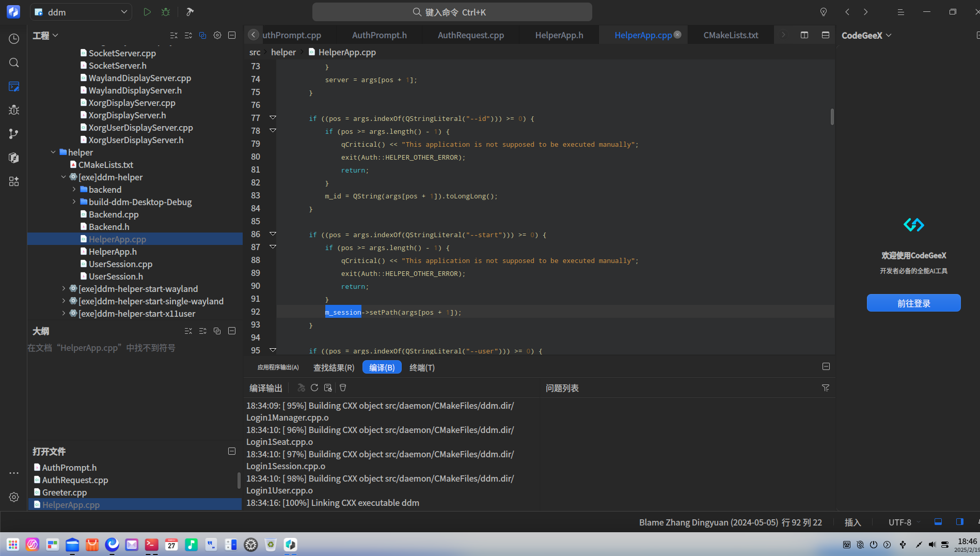Open UserSession.cpp in project tree
This screenshot has width=980, height=556.
click(120, 264)
